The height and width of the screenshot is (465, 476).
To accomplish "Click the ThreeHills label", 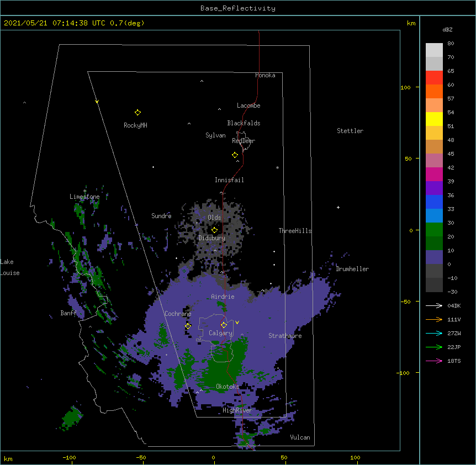I will (295, 231).
